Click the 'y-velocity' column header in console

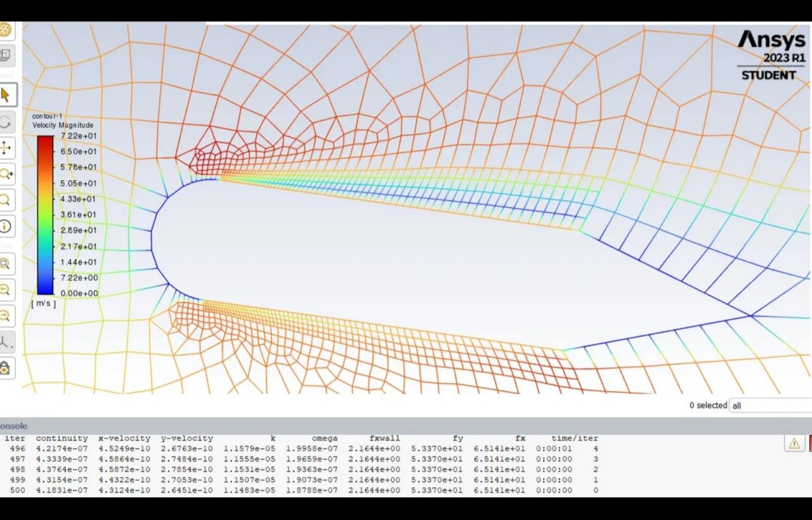tap(187, 438)
